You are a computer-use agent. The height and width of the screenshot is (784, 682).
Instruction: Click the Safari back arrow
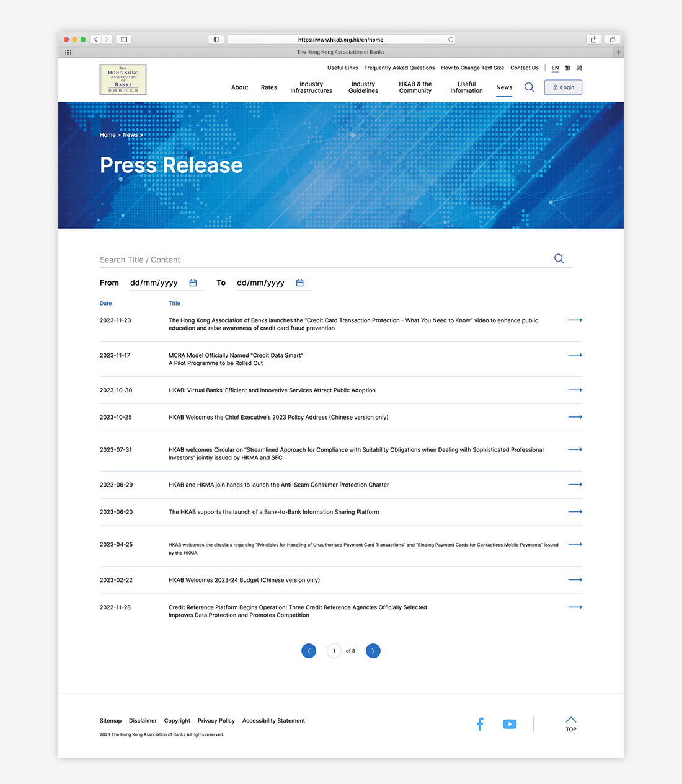pos(96,39)
